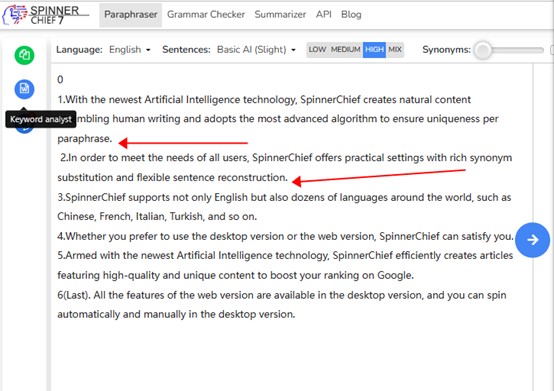
Task: Click the line beginning '5.Armed with the newest'
Action: 285,255
